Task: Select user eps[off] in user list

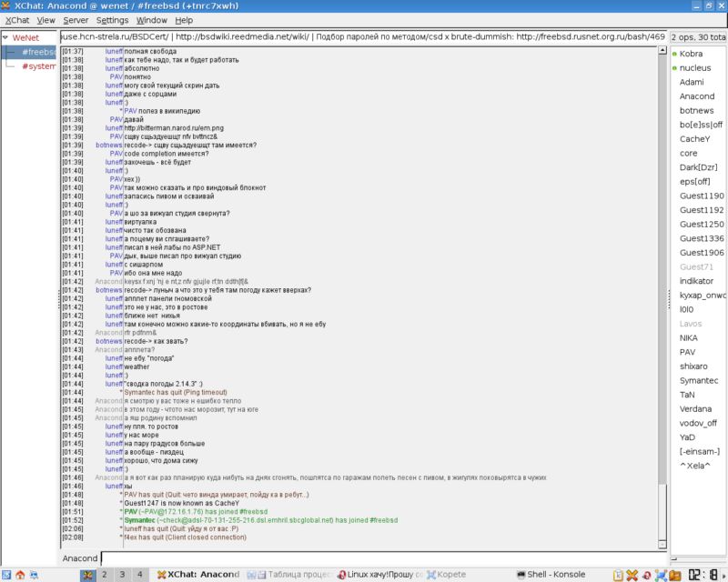Action: click(694, 182)
